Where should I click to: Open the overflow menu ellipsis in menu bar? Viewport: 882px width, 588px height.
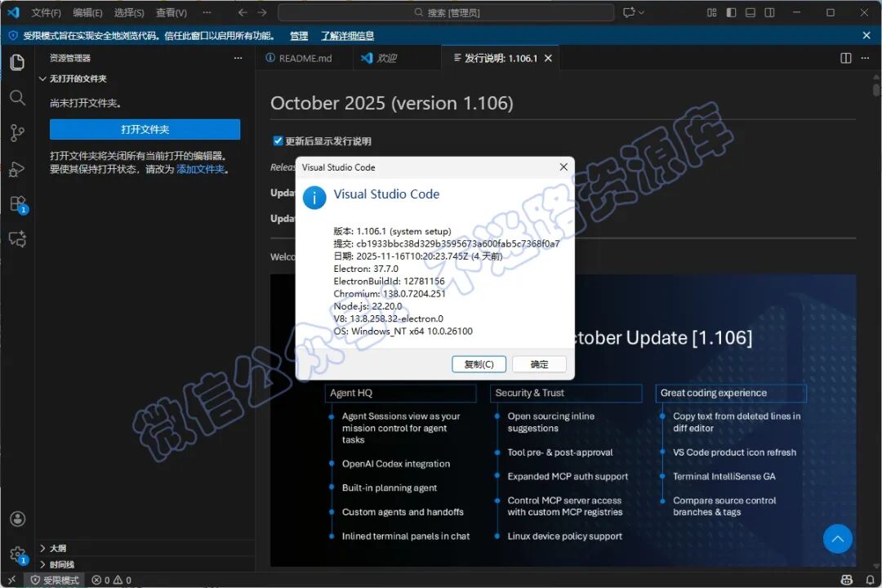click(207, 12)
